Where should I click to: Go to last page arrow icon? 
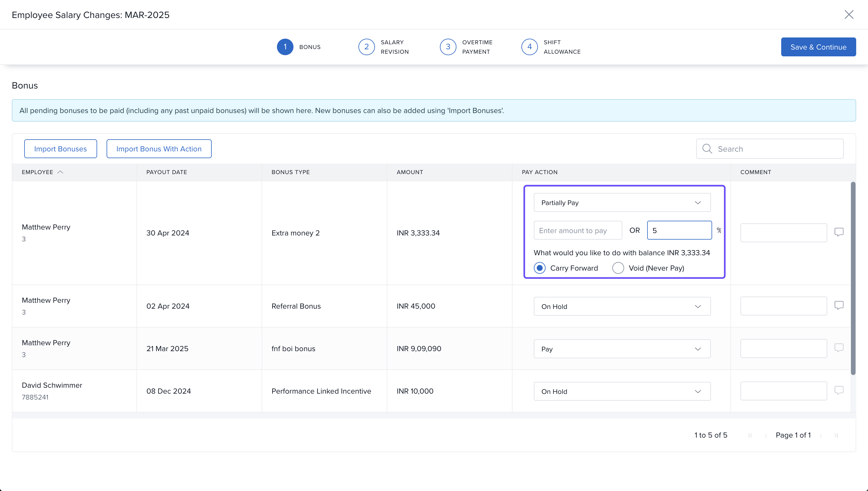coord(836,435)
